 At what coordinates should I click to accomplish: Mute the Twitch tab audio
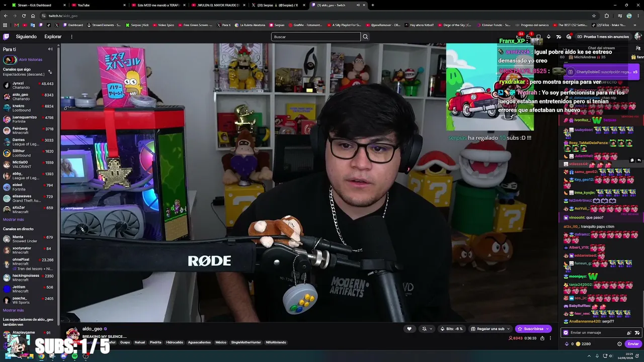(x=358, y=5)
